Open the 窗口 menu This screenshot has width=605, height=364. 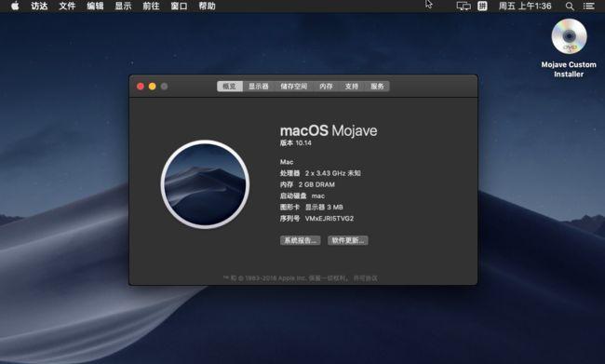click(179, 6)
